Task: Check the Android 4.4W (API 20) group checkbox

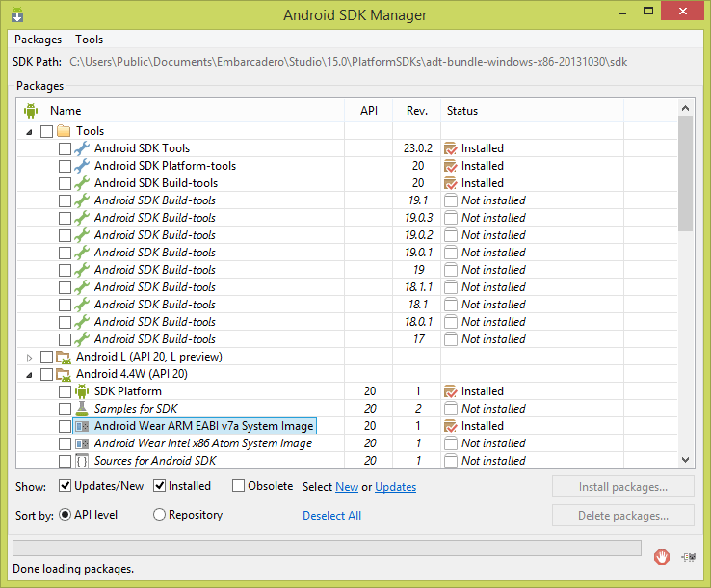Action: (46, 374)
